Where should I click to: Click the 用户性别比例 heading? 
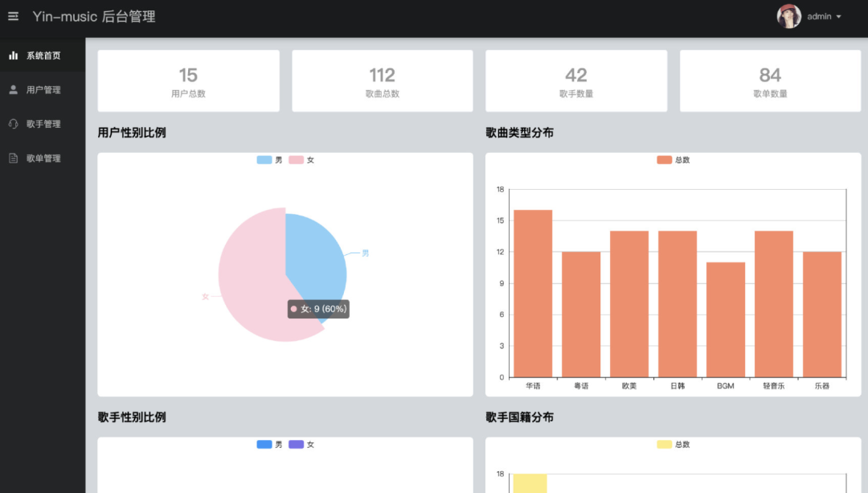pos(132,133)
